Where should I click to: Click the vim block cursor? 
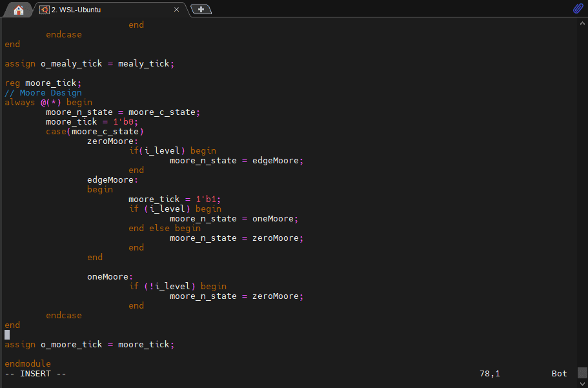point(7,334)
